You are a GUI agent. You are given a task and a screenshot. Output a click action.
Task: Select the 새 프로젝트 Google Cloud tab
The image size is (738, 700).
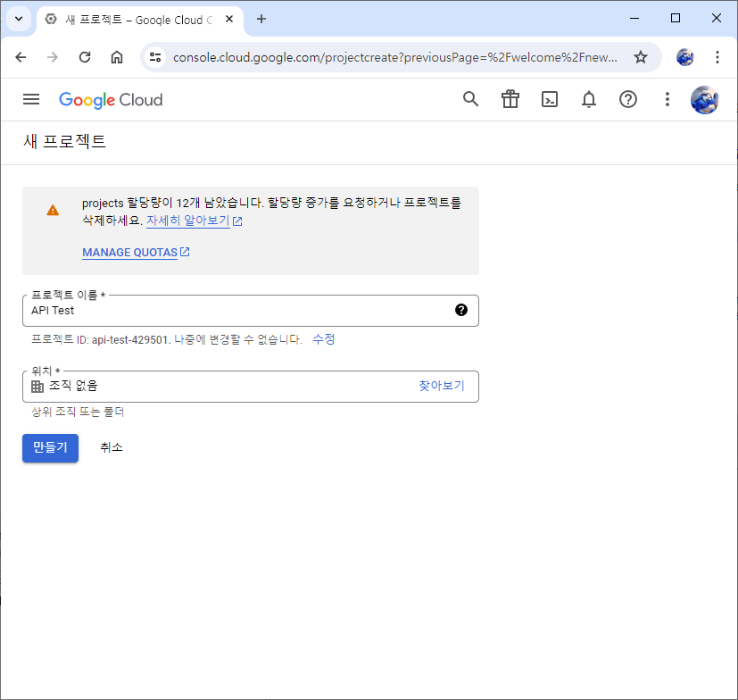(x=140, y=20)
